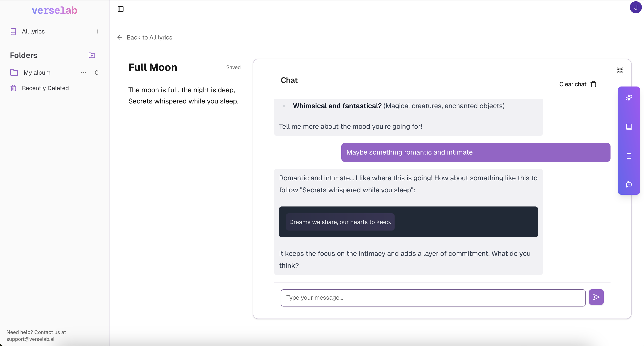
Task: Open the book icon in purple toolbar
Action: pos(629,127)
